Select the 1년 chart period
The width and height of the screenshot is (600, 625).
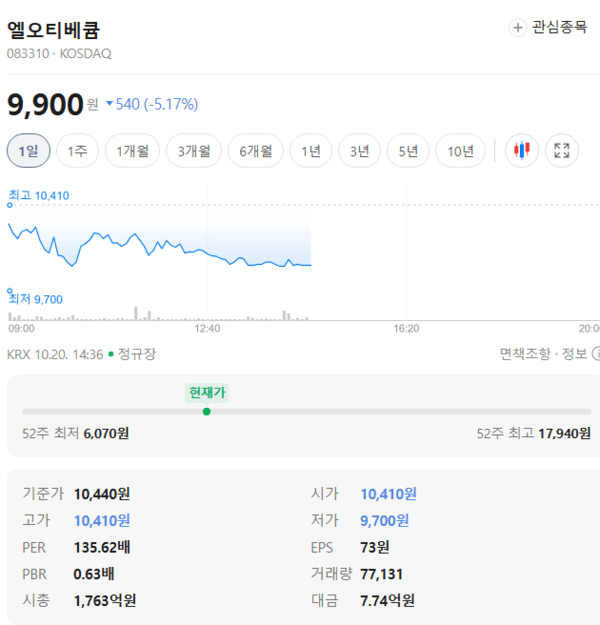311,151
